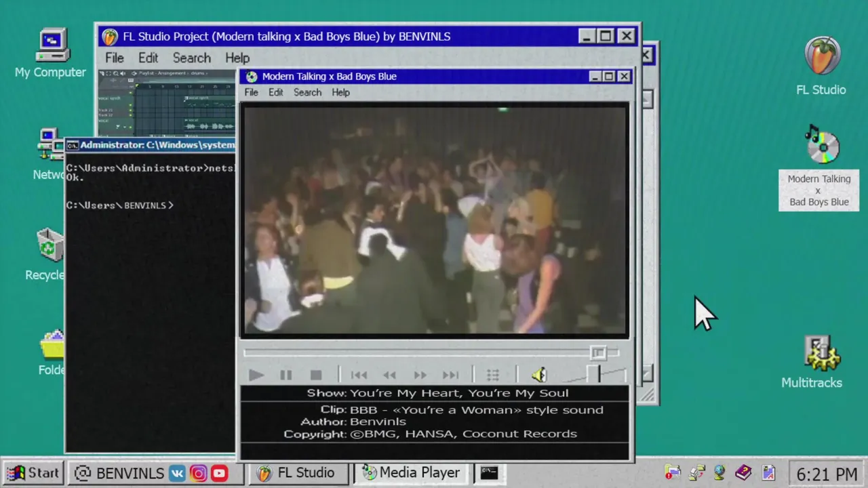Switch to Media Player taskbar button

click(412, 472)
